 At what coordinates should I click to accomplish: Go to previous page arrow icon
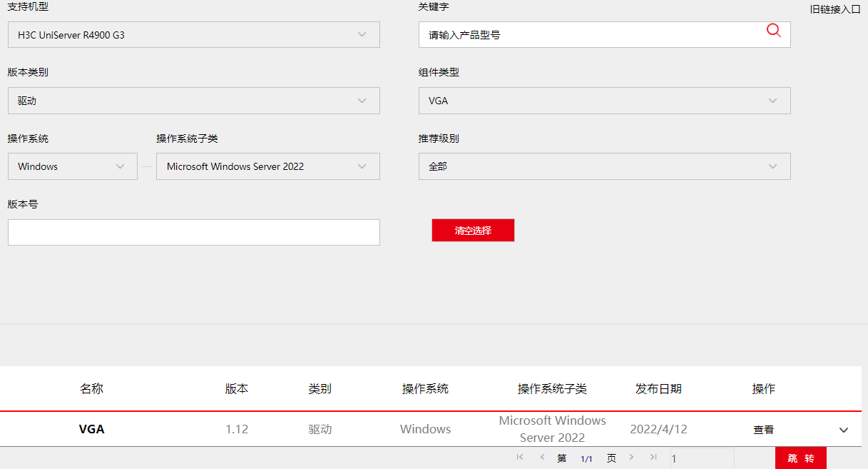click(542, 457)
